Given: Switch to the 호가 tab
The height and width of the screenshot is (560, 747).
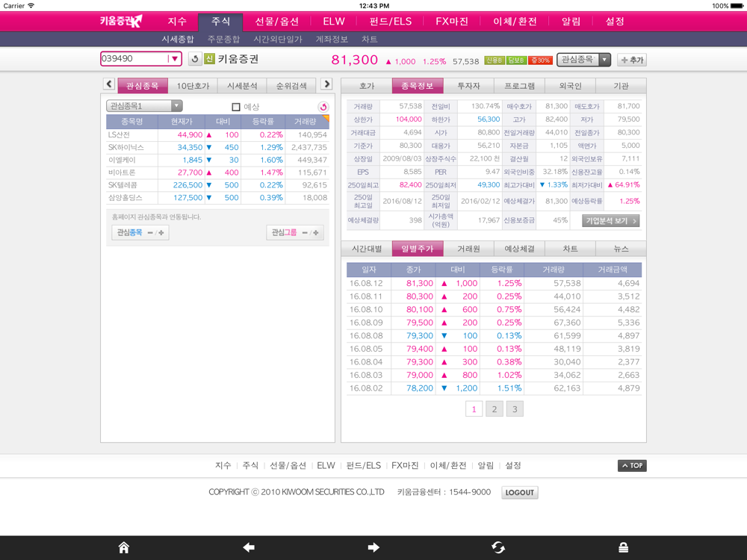Looking at the screenshot, I should (x=367, y=86).
